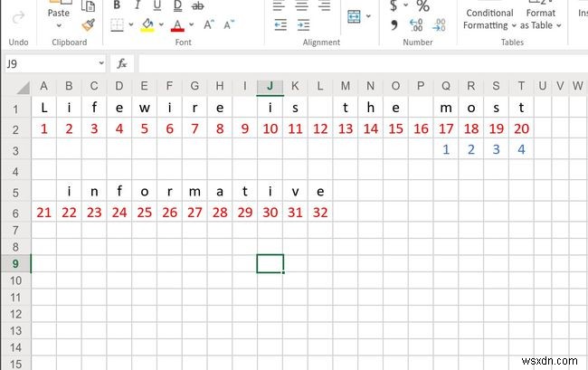This screenshot has width=588, height=370.
Task: Apply Accounting Number Format dollar icon
Action: coord(394,5)
